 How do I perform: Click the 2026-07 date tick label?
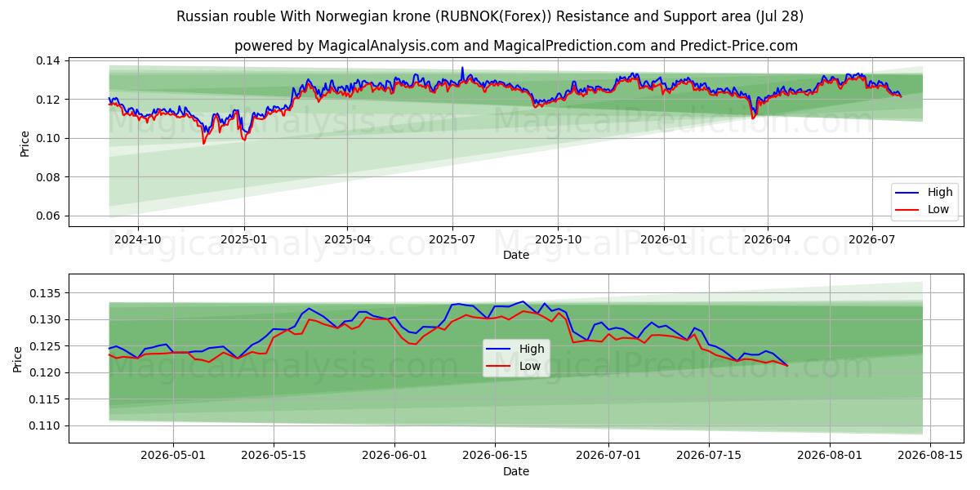pos(871,239)
